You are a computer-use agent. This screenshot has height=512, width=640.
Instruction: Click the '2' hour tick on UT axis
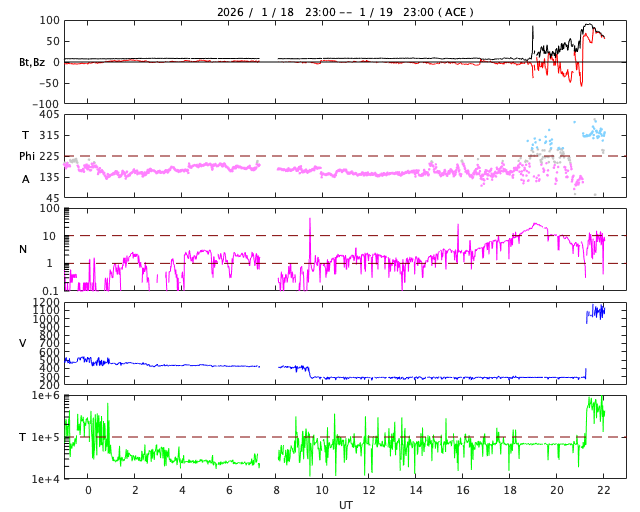[135, 490]
